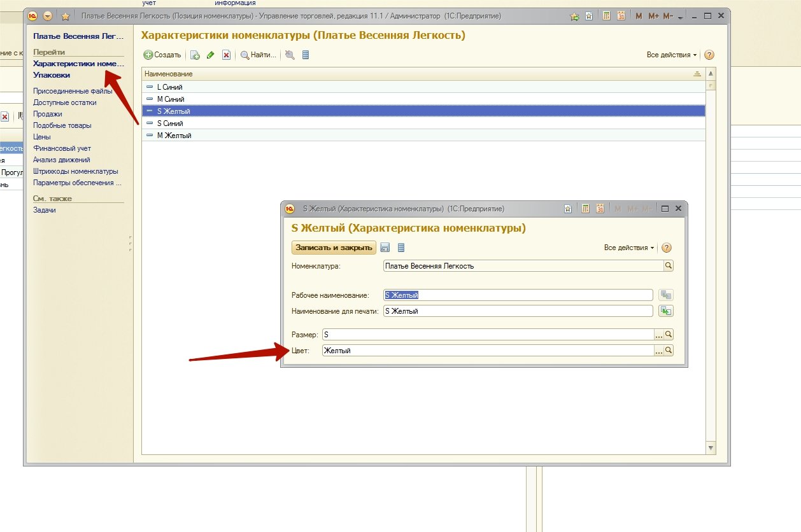Click scroll up arrow of the list scrollbar

tap(711, 74)
